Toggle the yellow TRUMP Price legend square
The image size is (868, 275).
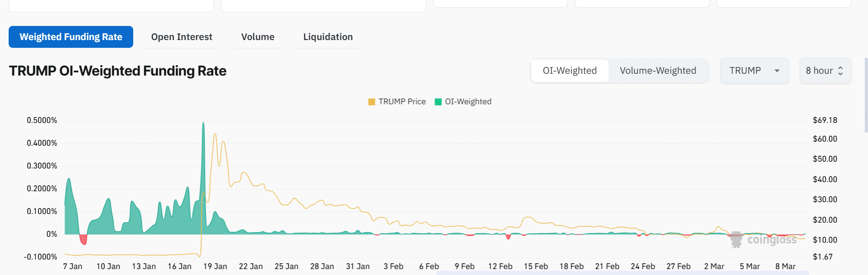tap(371, 102)
